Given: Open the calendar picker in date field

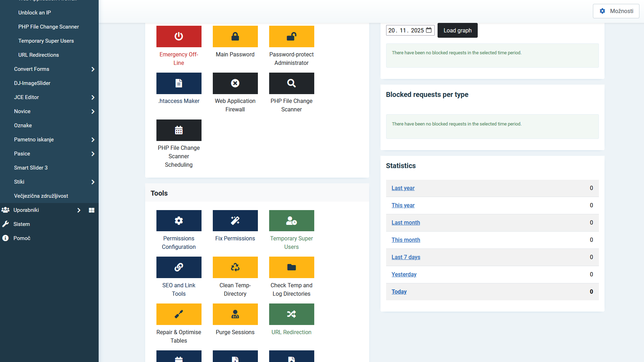Looking at the screenshot, I should [429, 30].
